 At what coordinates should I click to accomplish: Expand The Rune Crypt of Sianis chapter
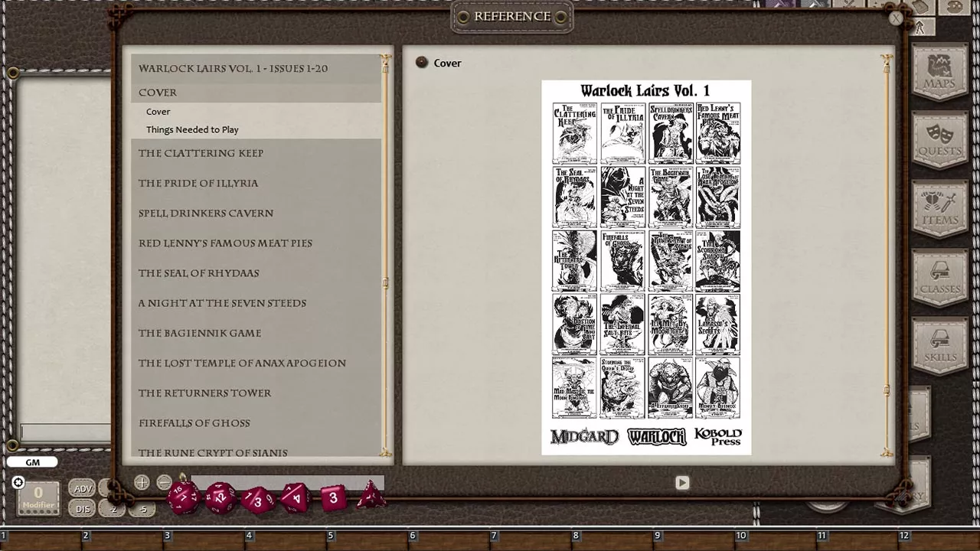coord(256,452)
